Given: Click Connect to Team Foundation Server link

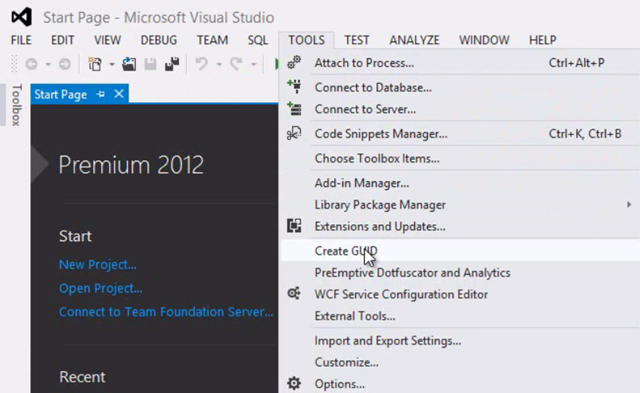Looking at the screenshot, I should (166, 312).
